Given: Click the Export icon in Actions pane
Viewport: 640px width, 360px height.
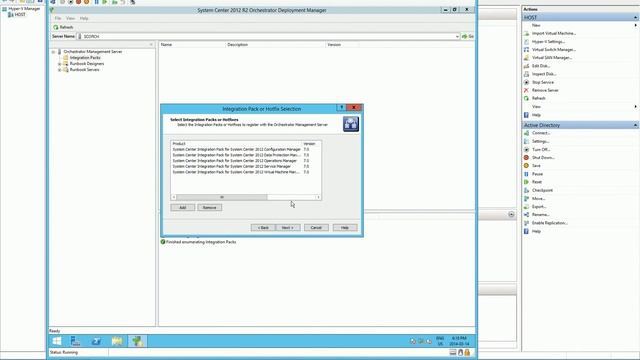Looking at the screenshot, I should pyautogui.click(x=526, y=207).
